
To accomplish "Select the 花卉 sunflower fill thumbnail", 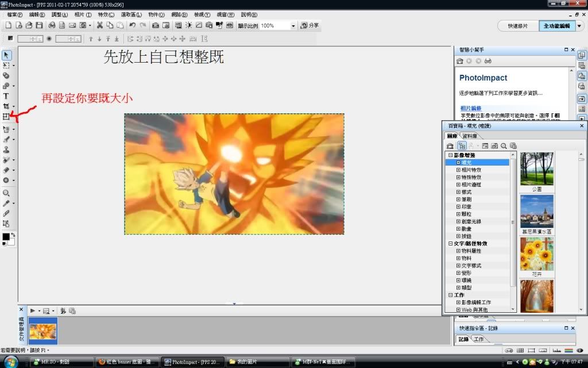I will click(x=537, y=254).
